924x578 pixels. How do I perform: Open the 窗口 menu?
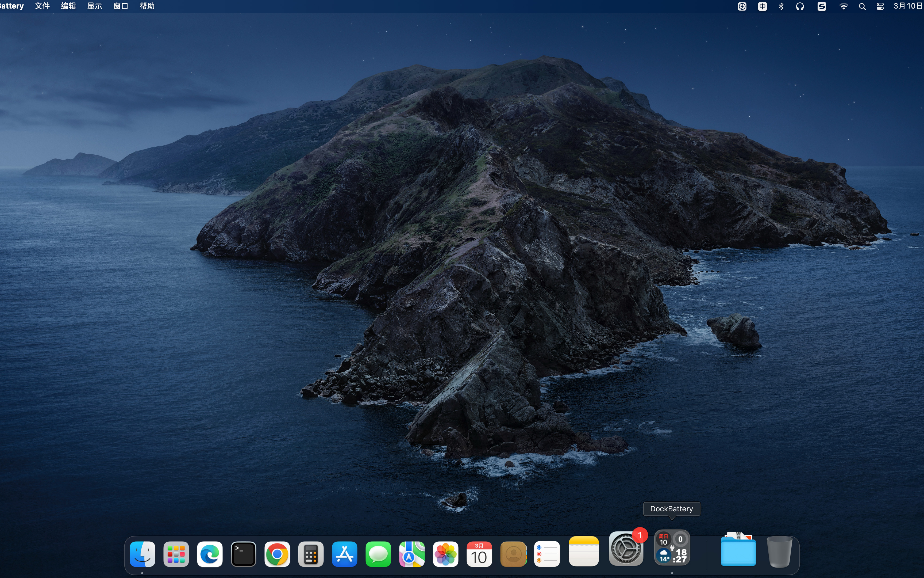click(x=121, y=6)
